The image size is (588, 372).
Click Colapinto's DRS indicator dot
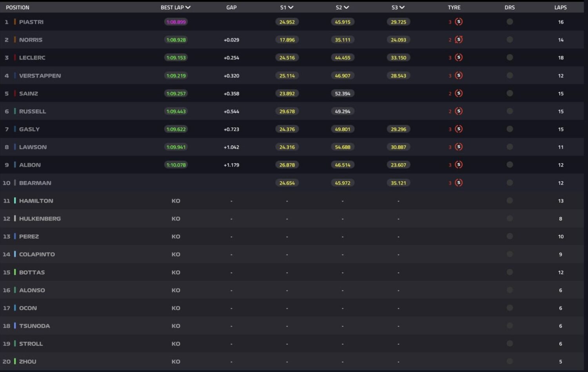pos(510,254)
